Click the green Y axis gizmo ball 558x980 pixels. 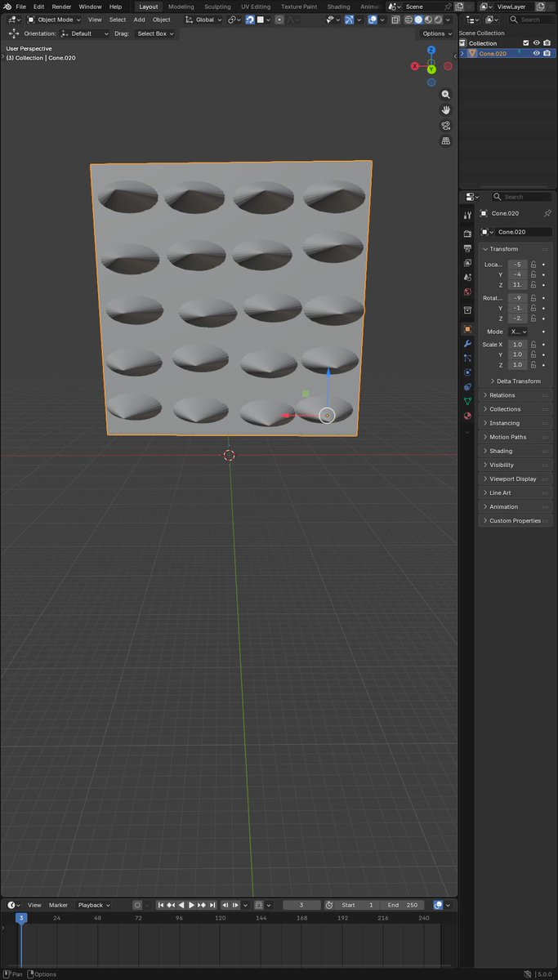pyautogui.click(x=431, y=69)
